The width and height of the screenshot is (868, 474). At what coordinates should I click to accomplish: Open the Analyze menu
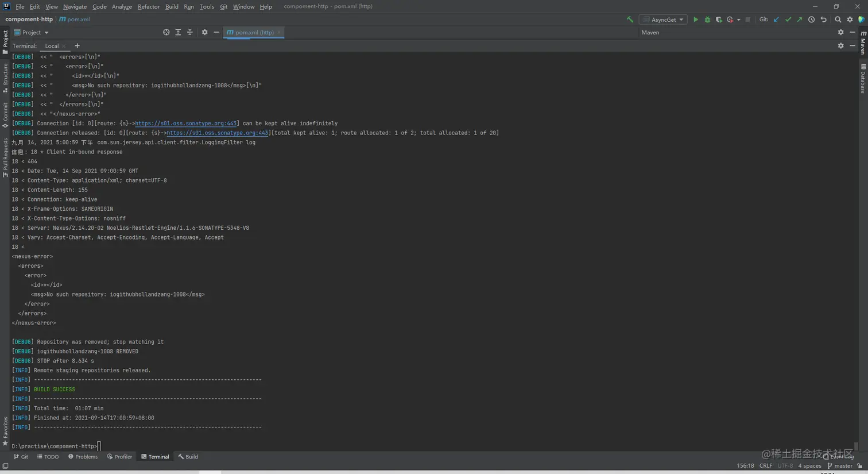(122, 6)
